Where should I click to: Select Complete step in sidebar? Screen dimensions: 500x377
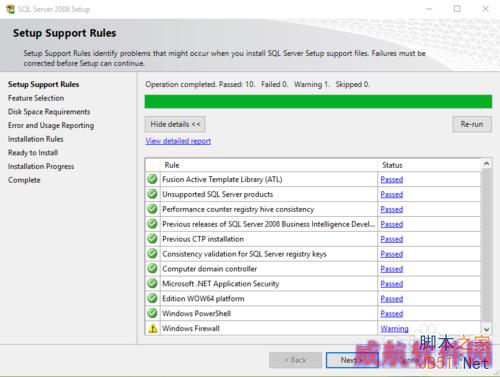point(24,180)
